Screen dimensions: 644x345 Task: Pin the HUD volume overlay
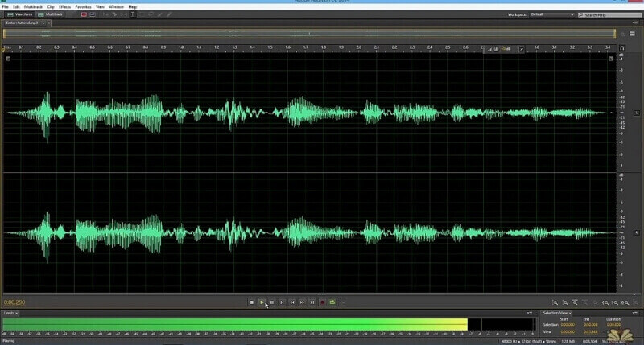pyautogui.click(x=521, y=49)
